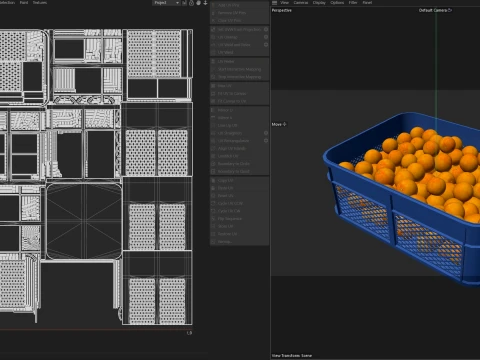
Task: Select the blue crate of oranges in viewport
Action: click(402, 198)
